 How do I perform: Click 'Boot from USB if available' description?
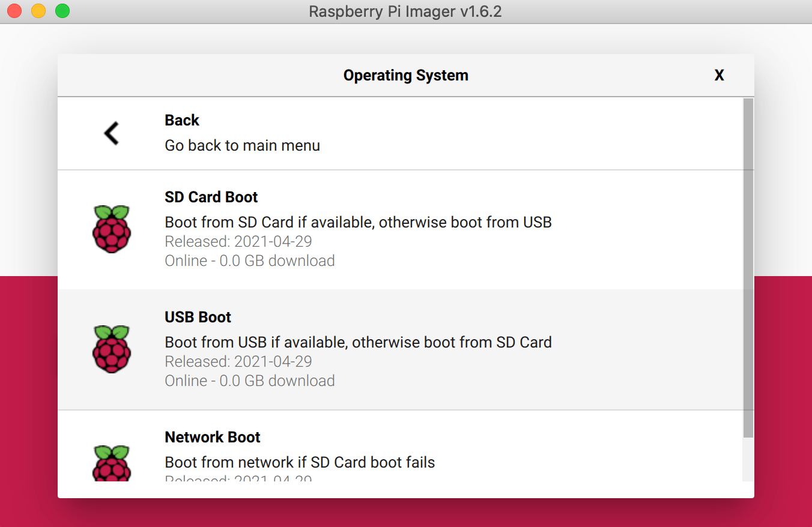(358, 343)
